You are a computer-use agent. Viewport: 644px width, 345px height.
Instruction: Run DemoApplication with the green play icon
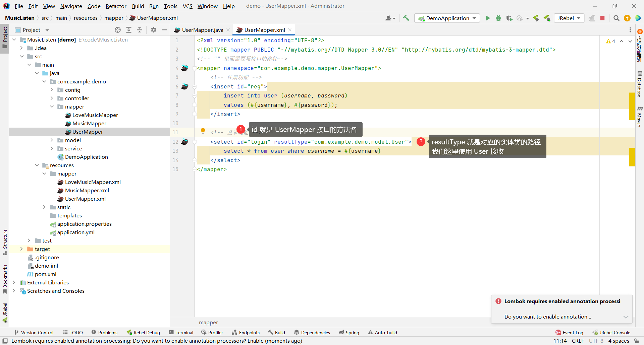click(x=488, y=18)
